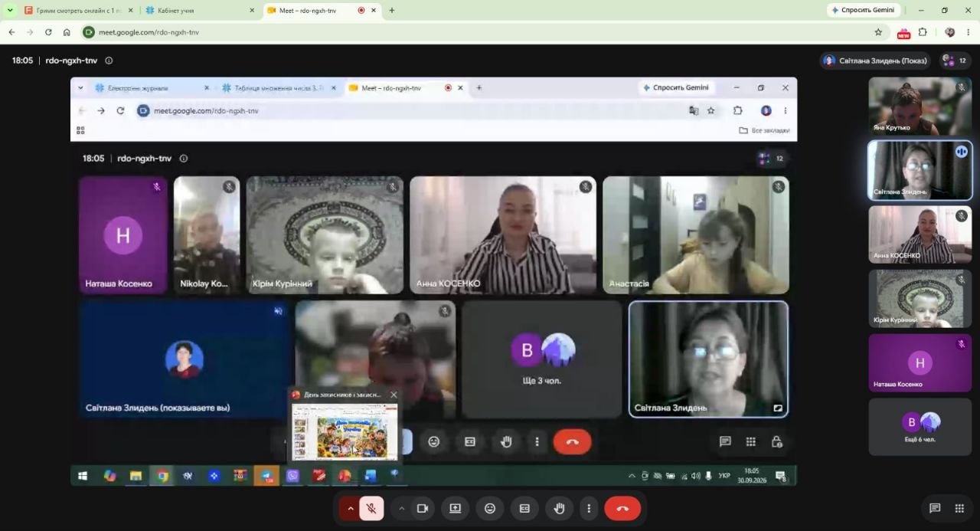This screenshot has width=980, height=531.
Task: Click the Спросить Gemini button
Action: (863, 10)
